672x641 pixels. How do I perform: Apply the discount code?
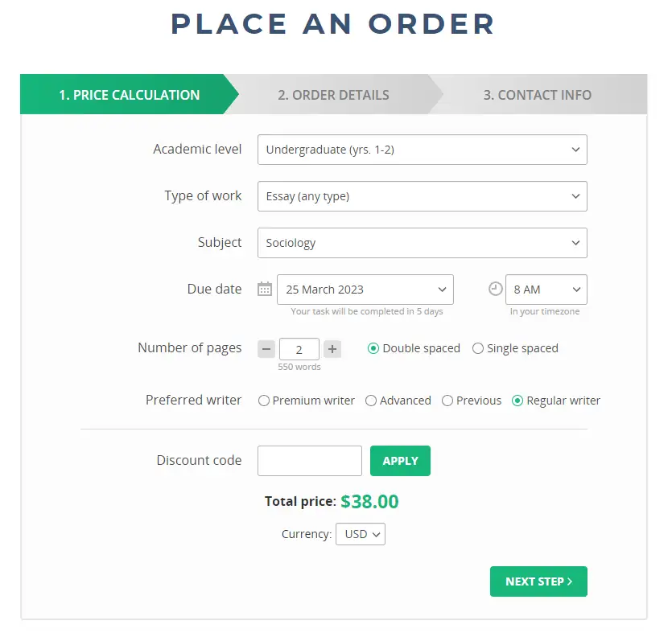click(x=400, y=460)
